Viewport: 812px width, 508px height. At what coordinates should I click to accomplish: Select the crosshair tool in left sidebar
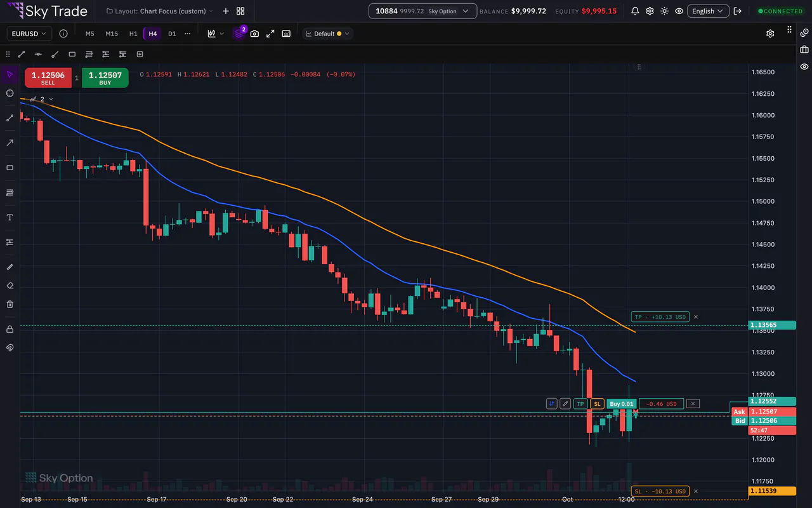pyautogui.click(x=10, y=93)
